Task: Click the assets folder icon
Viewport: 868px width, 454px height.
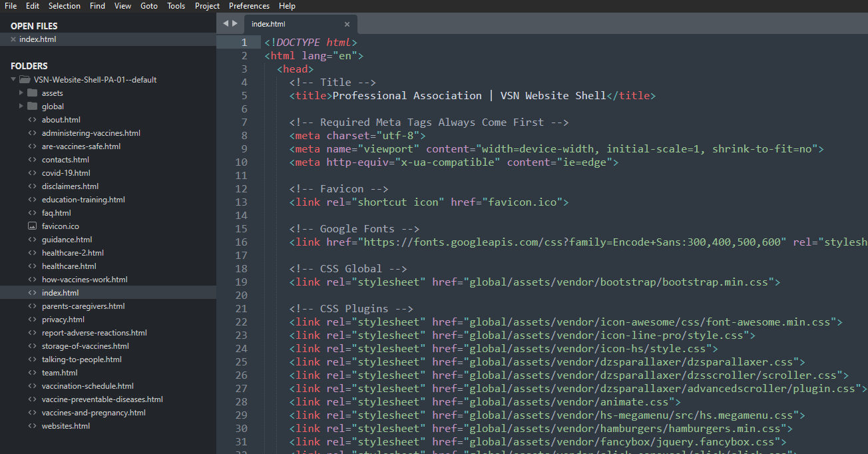Action: point(32,93)
